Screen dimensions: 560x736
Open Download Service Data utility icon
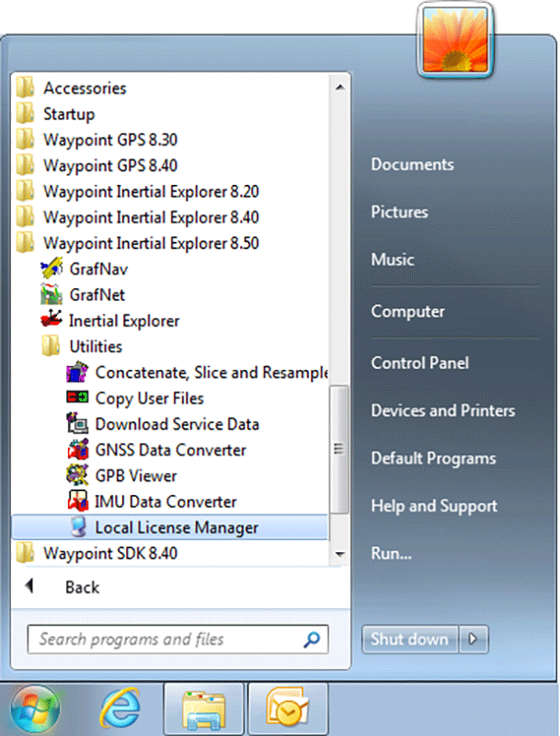[x=77, y=424]
